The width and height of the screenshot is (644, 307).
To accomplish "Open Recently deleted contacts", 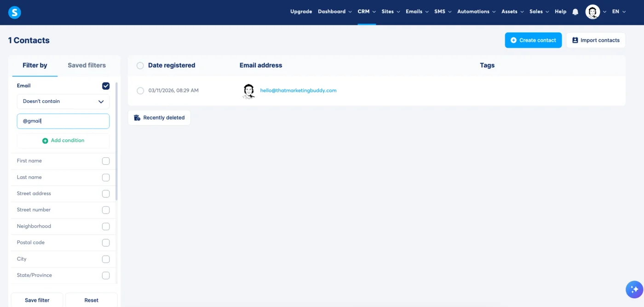I will tap(159, 117).
